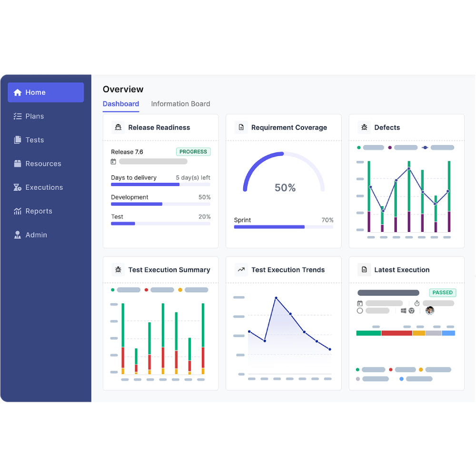Click the Windows OS icon in Latest Execution
476x476 pixels.
pos(404,310)
